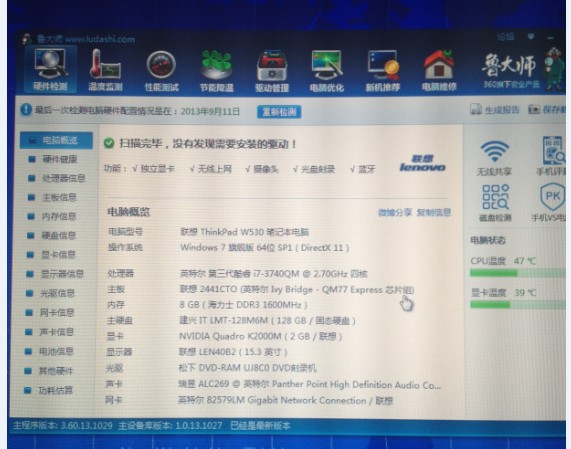Click the LMT-128M6M hard disk value
This screenshot has width=571, height=449.
coord(267,320)
